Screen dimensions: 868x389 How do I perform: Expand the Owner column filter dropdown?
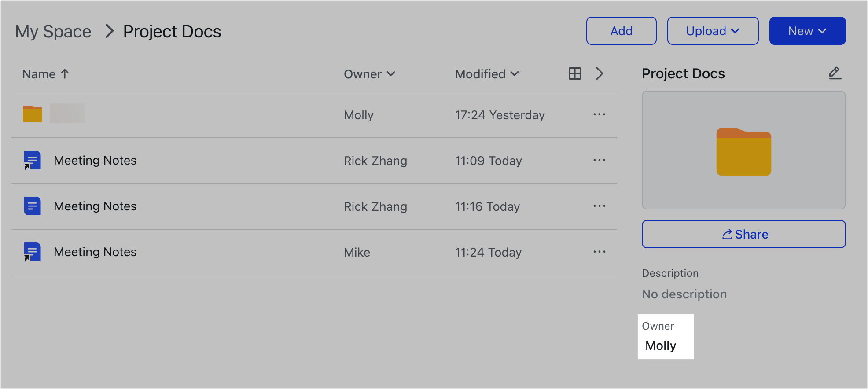[369, 74]
